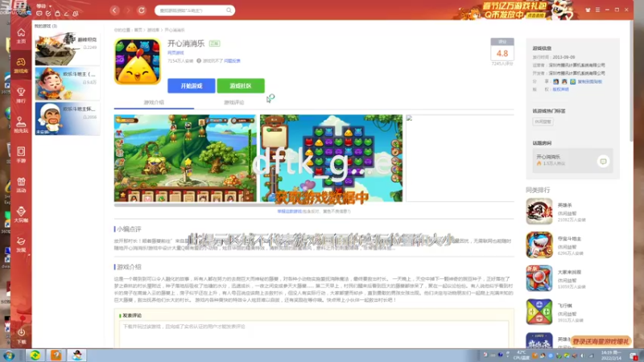Open the message bubble icon under username
The width and height of the screenshot is (644, 362).
[39, 14]
